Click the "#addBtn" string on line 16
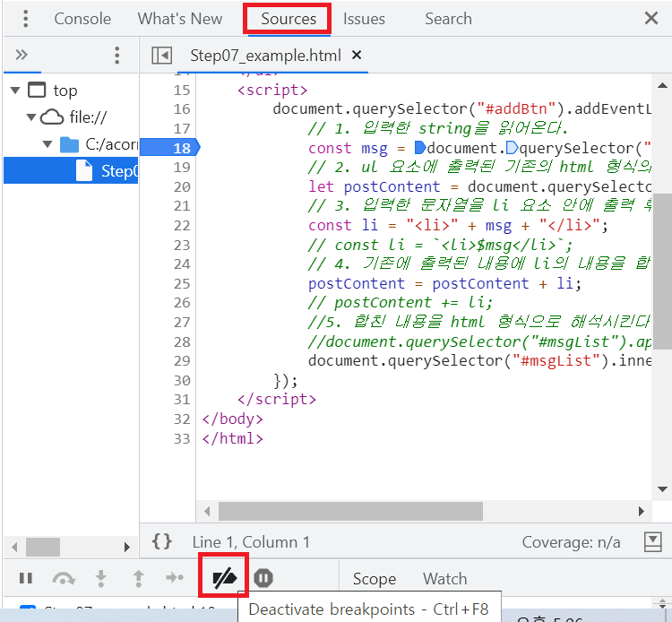The width and height of the screenshot is (672, 622). click(516, 108)
